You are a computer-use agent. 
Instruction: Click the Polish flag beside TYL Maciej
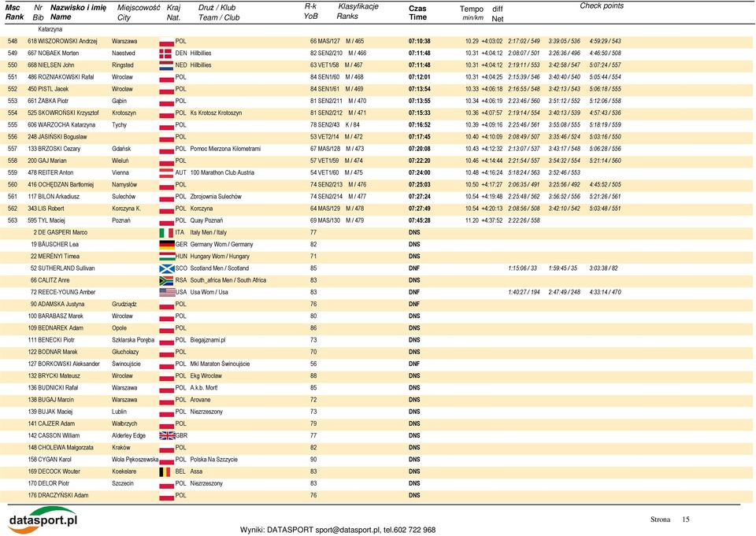point(166,220)
